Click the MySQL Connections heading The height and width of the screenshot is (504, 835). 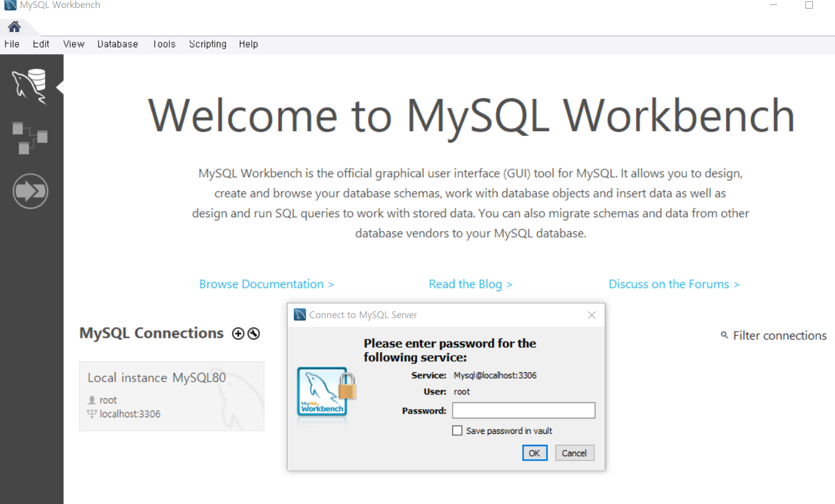[x=151, y=333]
